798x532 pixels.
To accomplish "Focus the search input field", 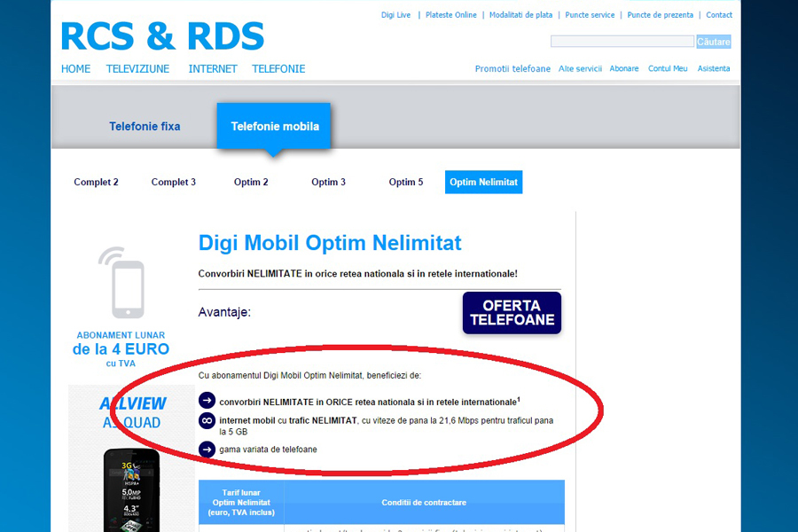I will point(622,42).
